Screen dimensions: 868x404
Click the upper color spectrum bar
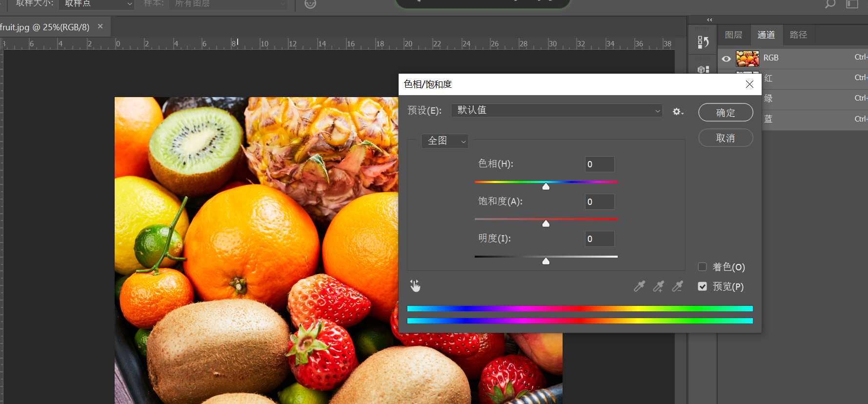580,308
